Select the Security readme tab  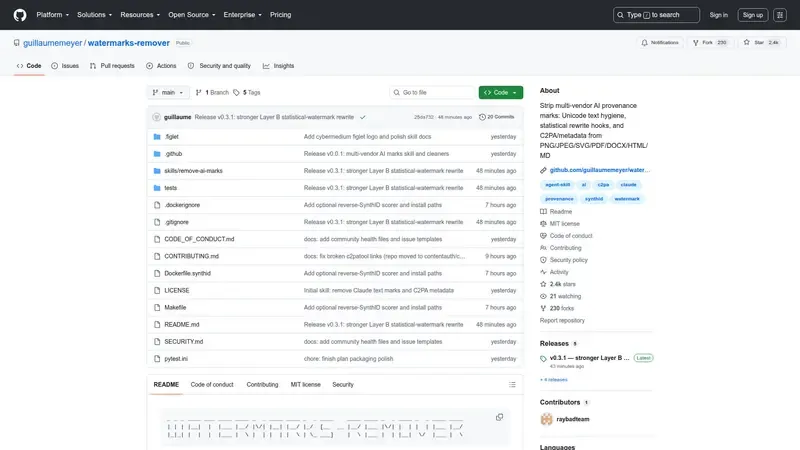click(343, 385)
